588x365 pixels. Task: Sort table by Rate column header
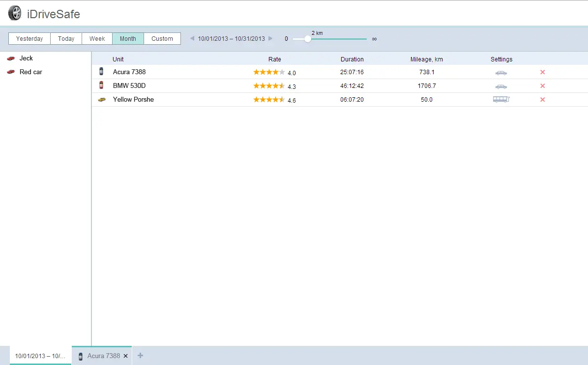(274, 59)
